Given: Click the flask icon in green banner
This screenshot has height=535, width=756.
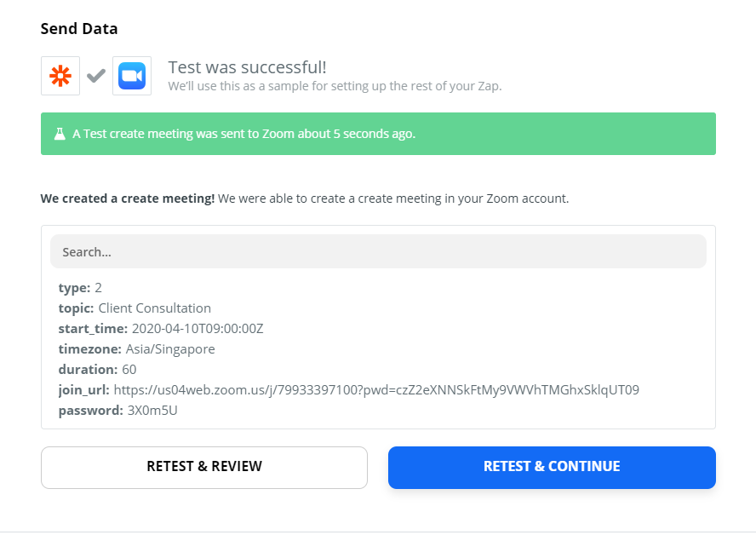Looking at the screenshot, I should point(60,134).
